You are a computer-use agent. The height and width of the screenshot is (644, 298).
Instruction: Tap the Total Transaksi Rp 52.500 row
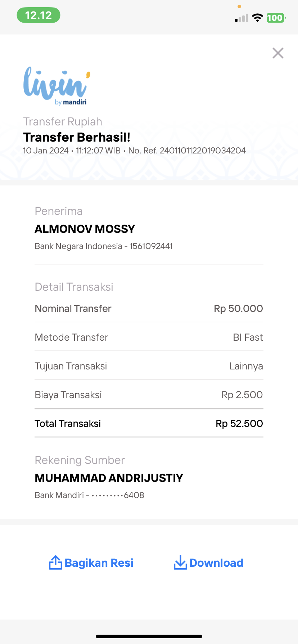pyautogui.click(x=149, y=423)
